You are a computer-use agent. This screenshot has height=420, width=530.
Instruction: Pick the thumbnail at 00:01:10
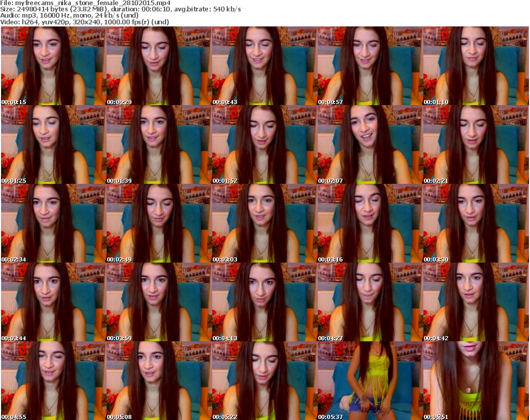coord(476,66)
